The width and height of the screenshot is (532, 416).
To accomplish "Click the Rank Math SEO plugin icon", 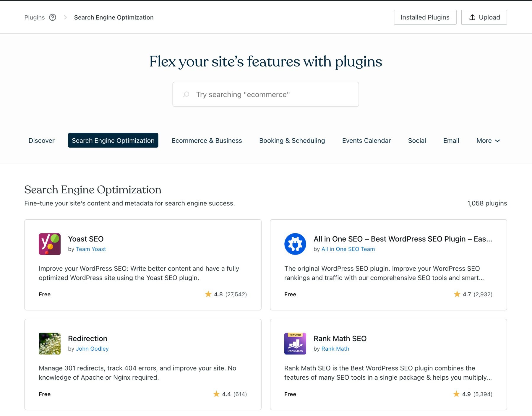I will (295, 344).
